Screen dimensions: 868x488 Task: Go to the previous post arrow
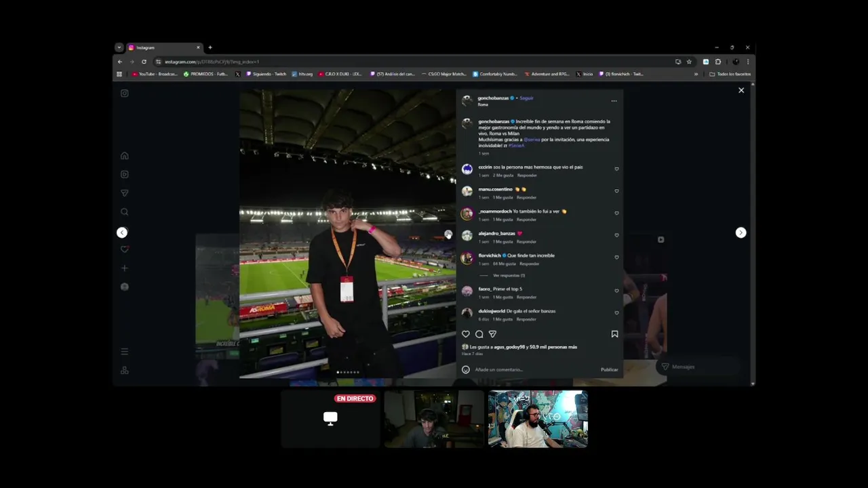coord(122,232)
